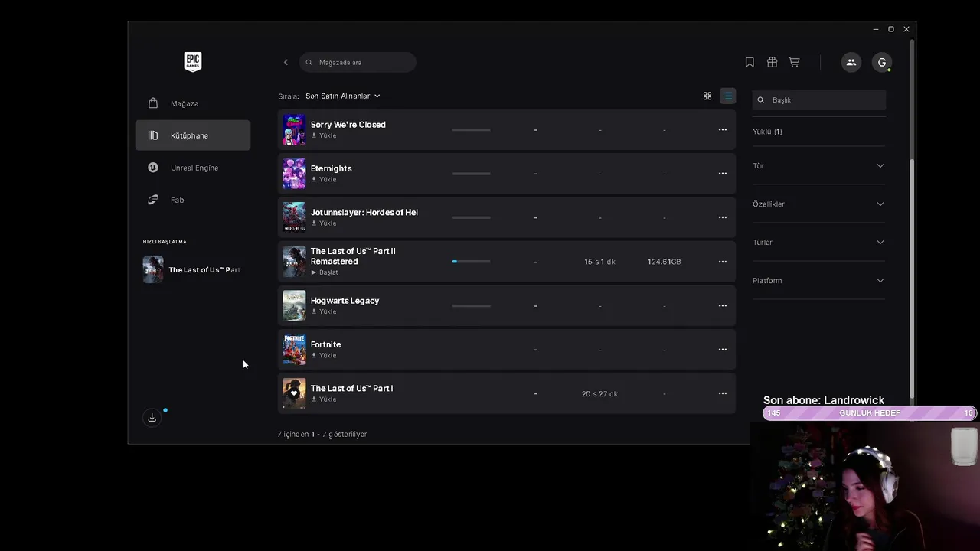The image size is (980, 551).
Task: Switch to list view
Action: pos(727,96)
